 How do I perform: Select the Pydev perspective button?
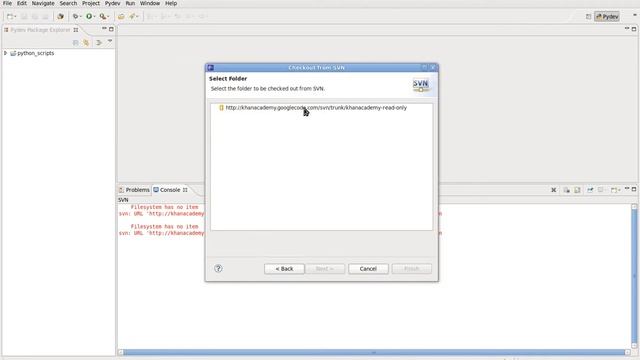coord(607,16)
